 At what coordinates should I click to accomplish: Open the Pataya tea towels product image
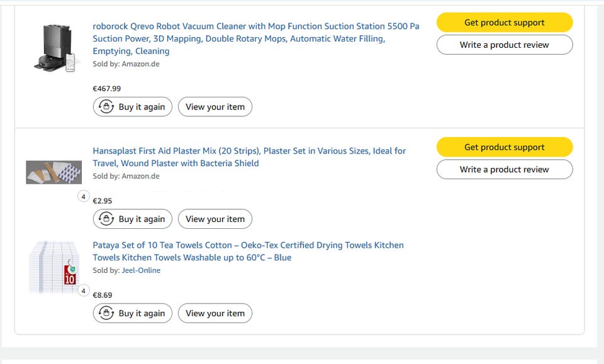(x=53, y=267)
